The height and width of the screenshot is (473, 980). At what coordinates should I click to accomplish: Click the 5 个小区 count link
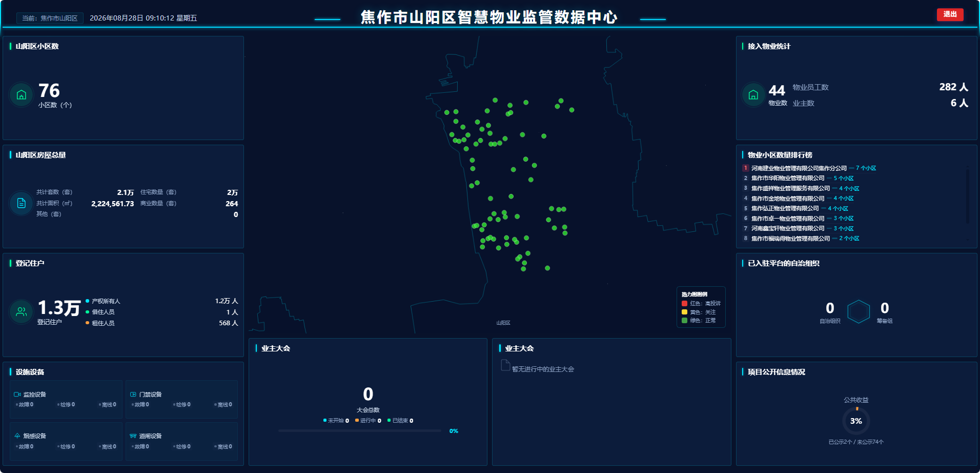[x=844, y=179]
